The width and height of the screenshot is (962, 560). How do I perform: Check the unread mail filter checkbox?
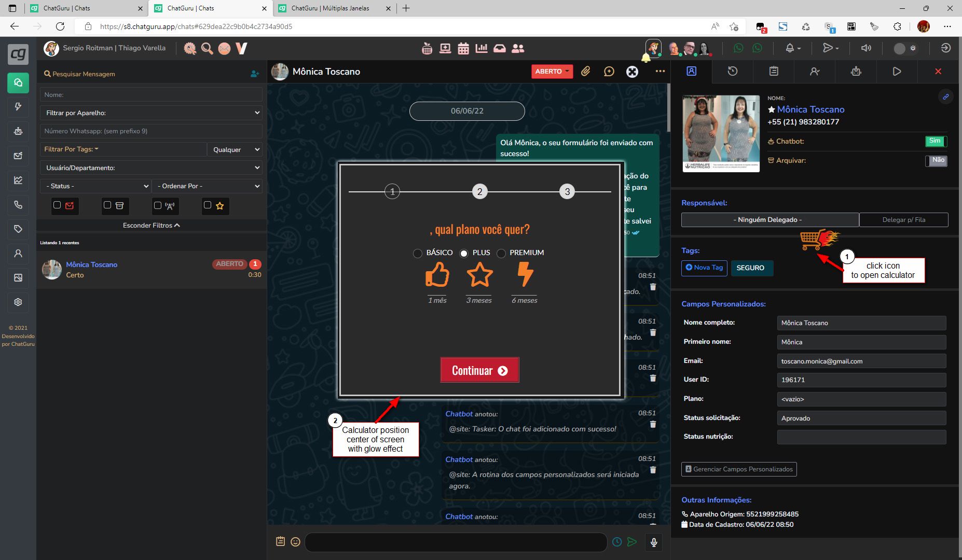(x=57, y=205)
